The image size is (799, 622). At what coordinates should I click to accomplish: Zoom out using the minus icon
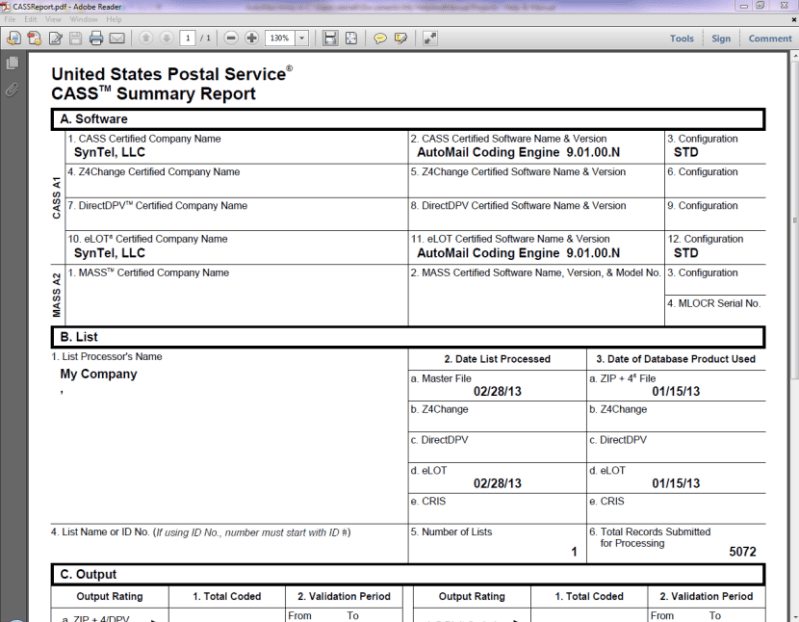[x=231, y=38]
